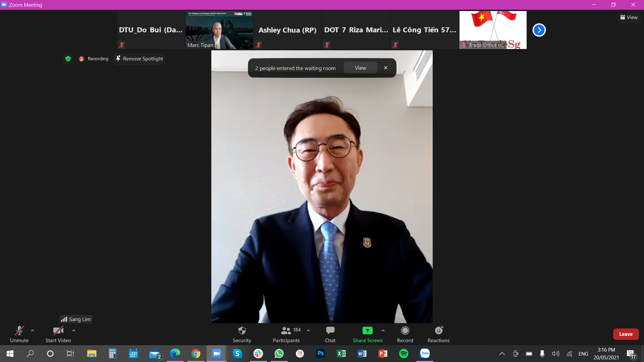644x362 pixels.
Task: Select Marc Tipan's video thumbnail
Action: click(219, 30)
